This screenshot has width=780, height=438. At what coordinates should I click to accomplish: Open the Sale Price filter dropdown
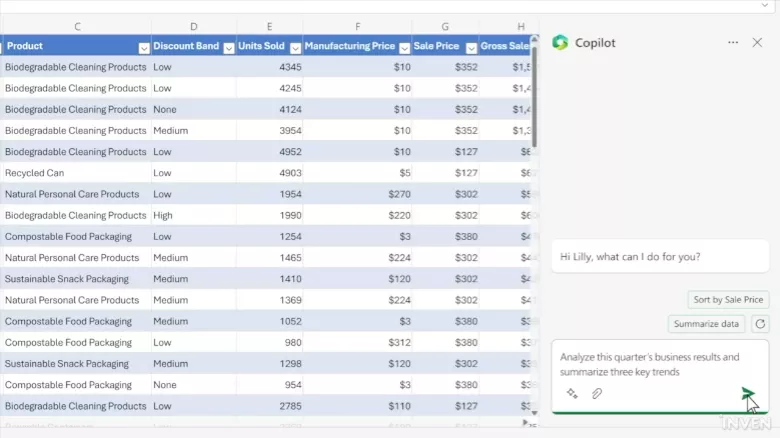471,47
